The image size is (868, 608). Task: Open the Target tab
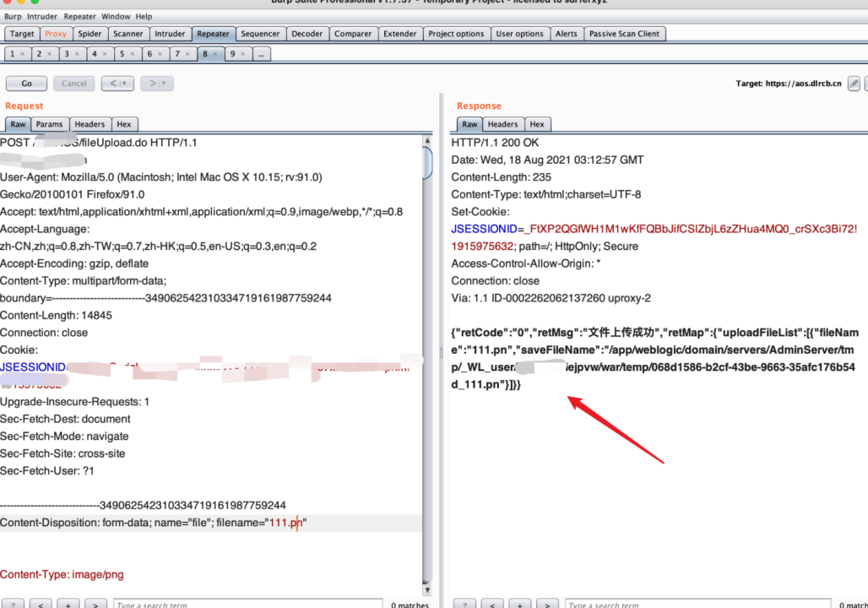tap(22, 34)
